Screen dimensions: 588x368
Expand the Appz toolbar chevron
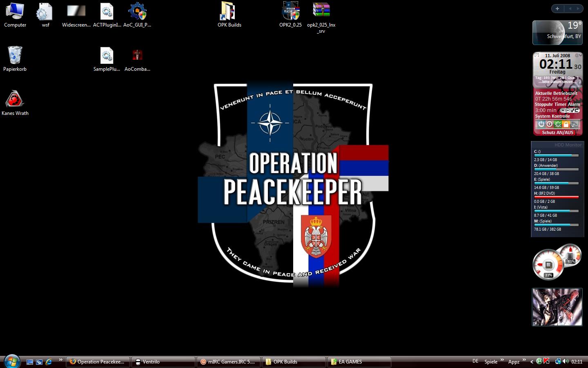[x=524, y=359]
